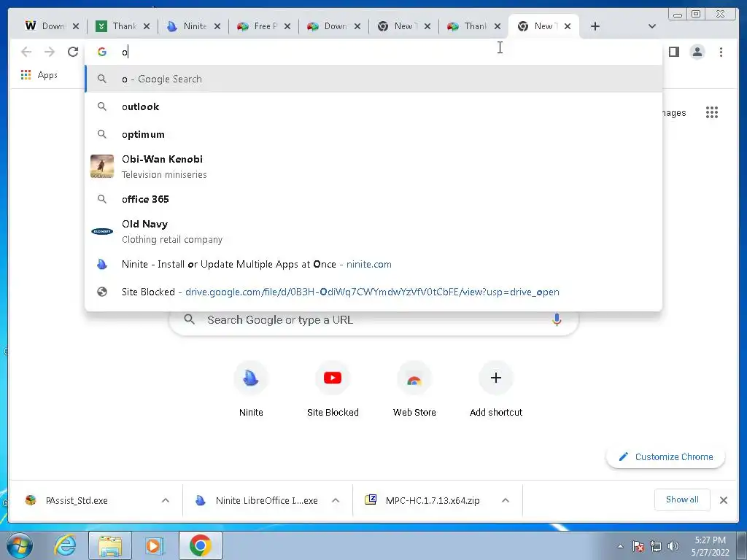Open the Google apps grid
747x560 pixels.
712,112
